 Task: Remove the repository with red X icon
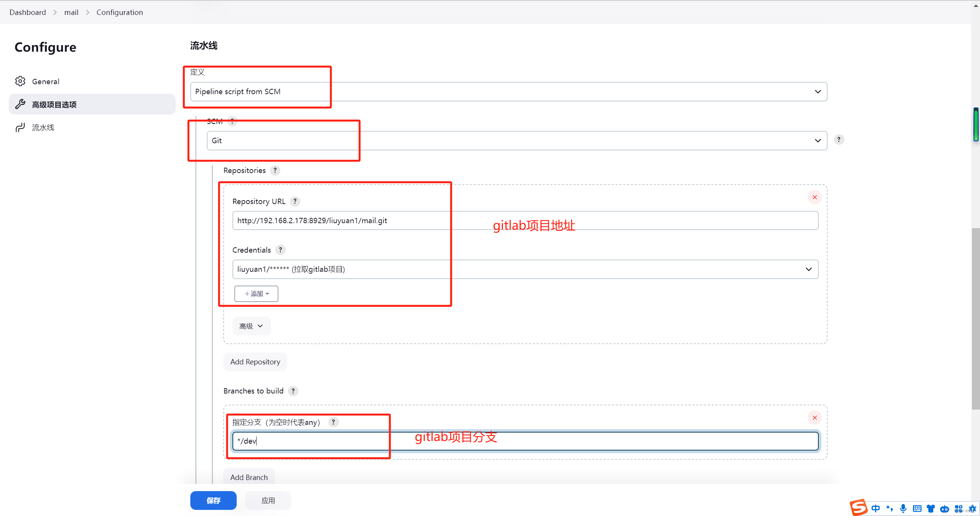pyautogui.click(x=815, y=197)
